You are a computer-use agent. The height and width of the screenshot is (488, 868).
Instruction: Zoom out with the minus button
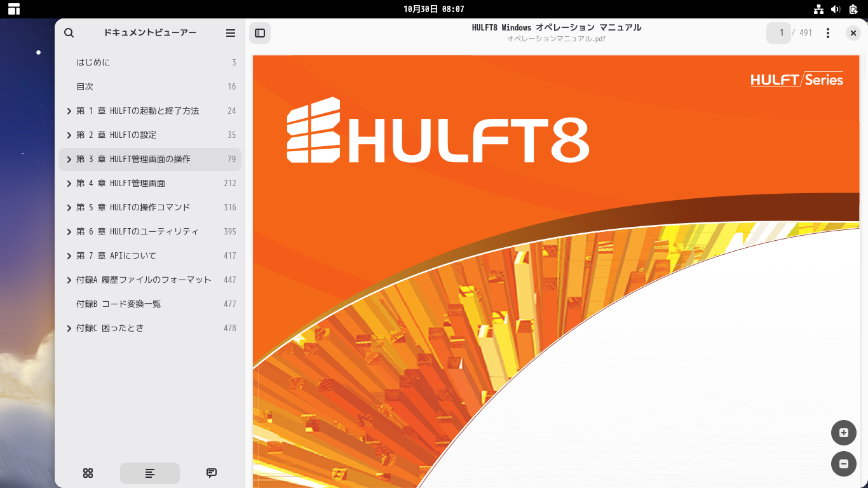(844, 464)
